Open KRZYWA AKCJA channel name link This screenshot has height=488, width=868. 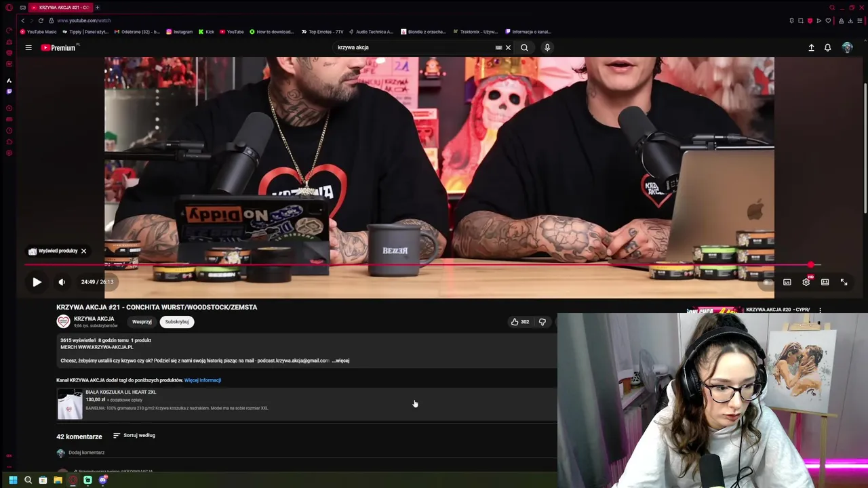point(94,319)
